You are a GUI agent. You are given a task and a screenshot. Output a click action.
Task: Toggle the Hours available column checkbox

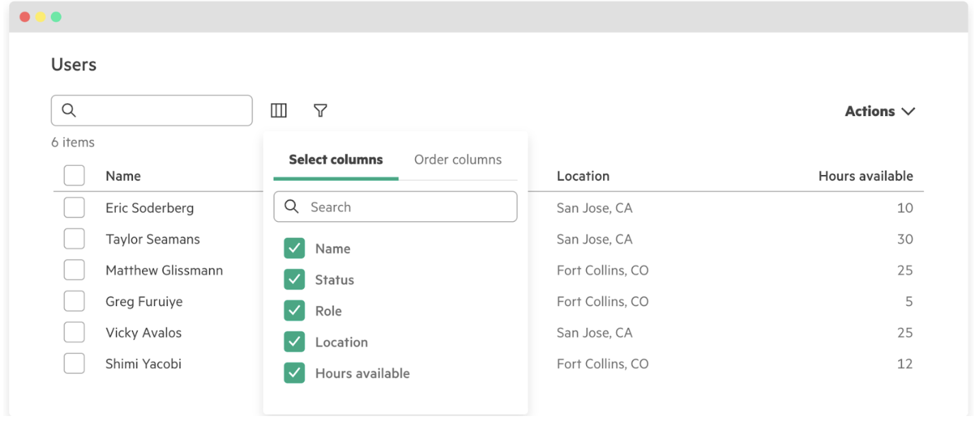[294, 373]
